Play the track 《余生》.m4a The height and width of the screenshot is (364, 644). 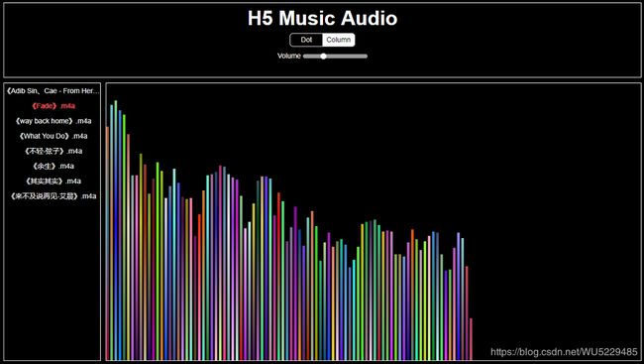[x=53, y=167]
